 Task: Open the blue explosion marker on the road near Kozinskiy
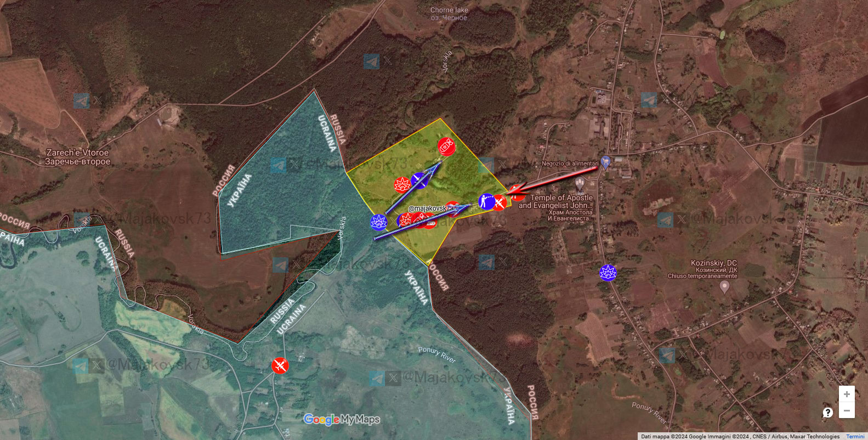(608, 272)
